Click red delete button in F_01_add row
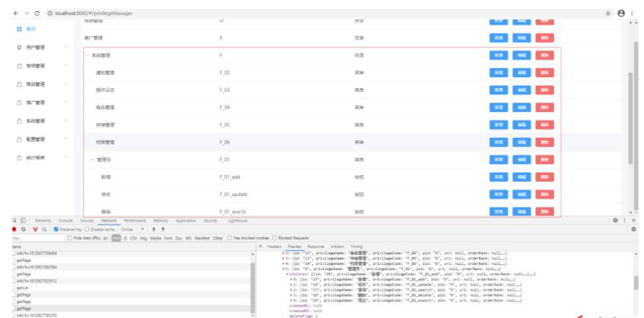The image size is (644, 318). coord(545,177)
